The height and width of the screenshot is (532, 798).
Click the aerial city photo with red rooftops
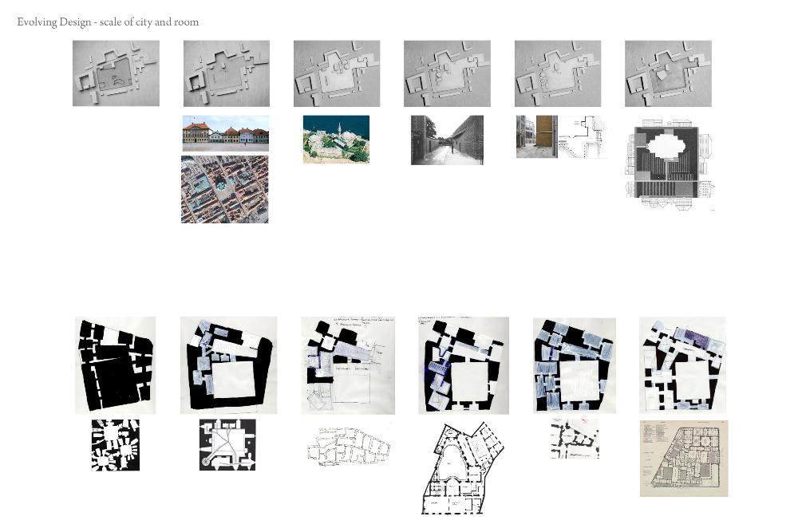(225, 190)
